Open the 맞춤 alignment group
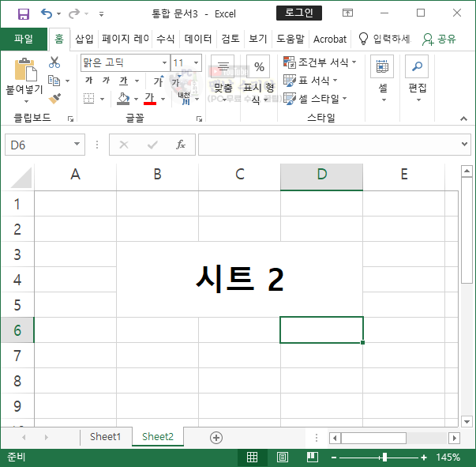This screenshot has width=476, height=467. pyautogui.click(x=223, y=80)
